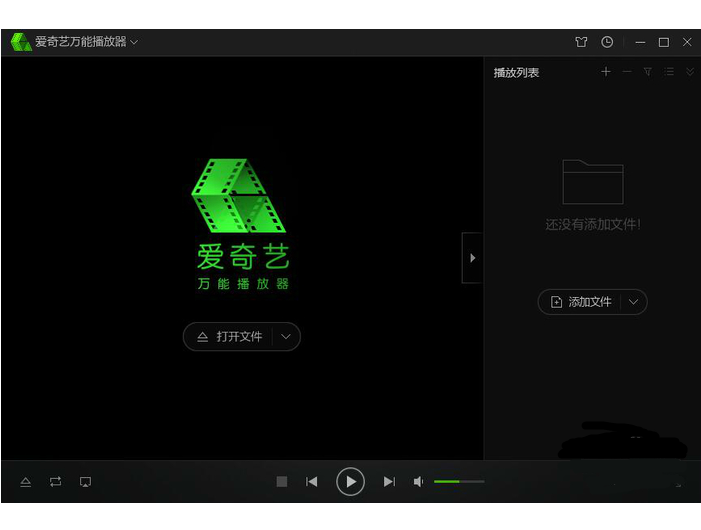This screenshot has width=701, height=530.
Task: Expand playlist double-chevron icon
Action: point(690,72)
